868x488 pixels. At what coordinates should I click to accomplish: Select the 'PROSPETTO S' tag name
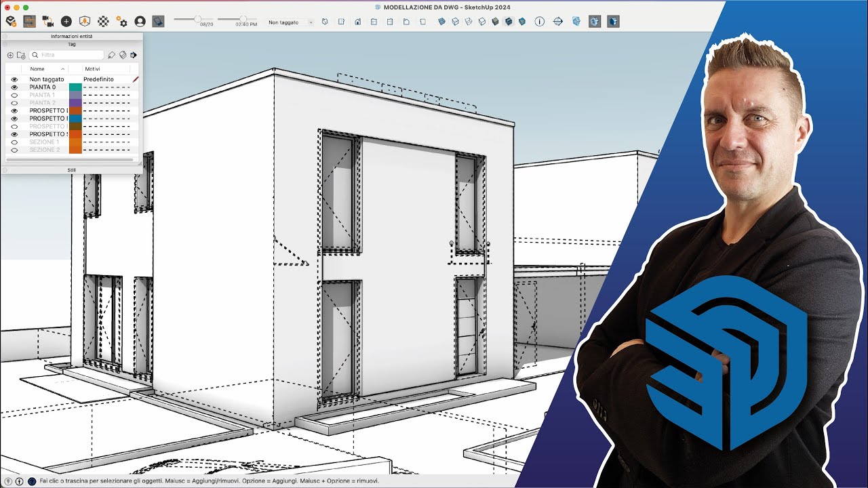(48, 134)
